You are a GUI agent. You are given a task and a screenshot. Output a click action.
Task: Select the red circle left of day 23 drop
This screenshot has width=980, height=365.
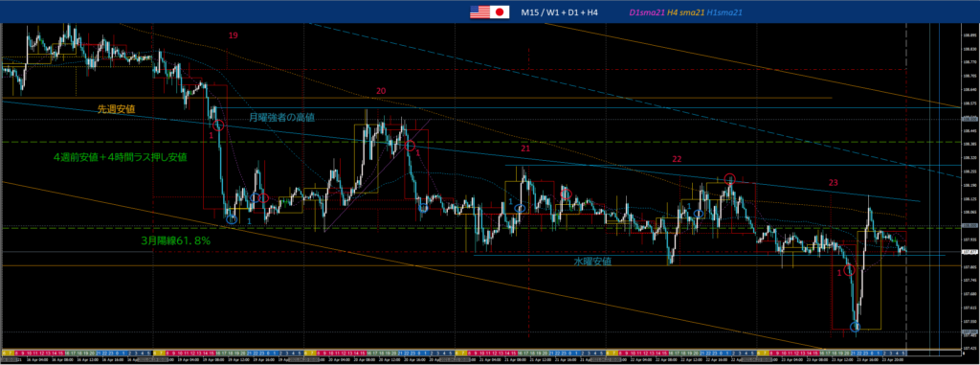849,270
